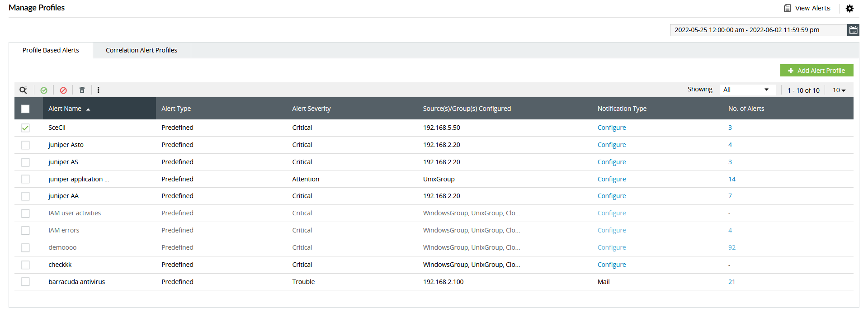
Task: Open the Showing 'All' filter dropdown
Action: (x=747, y=90)
